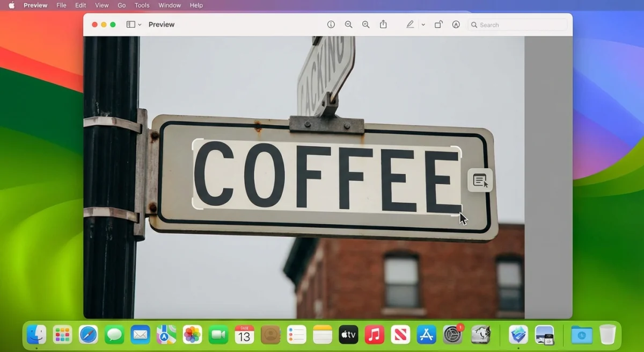Open the Trash in the Dock
The image size is (644, 352).
(x=608, y=335)
